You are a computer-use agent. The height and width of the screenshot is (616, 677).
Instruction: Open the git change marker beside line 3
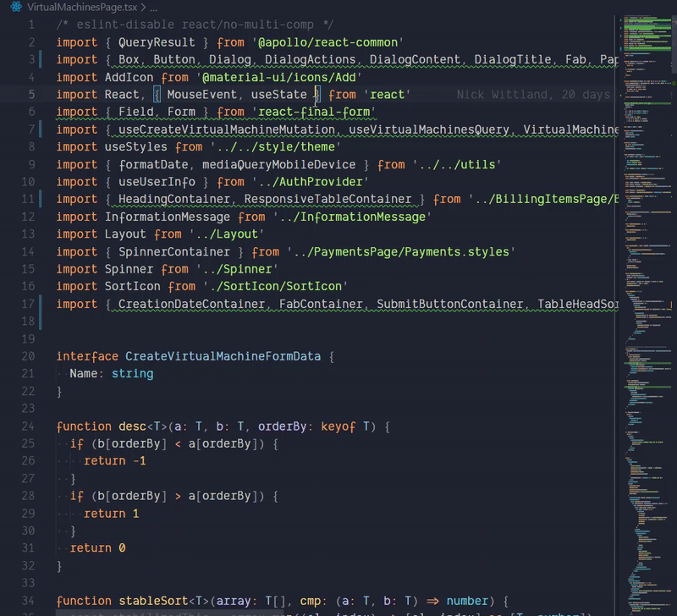click(41, 59)
